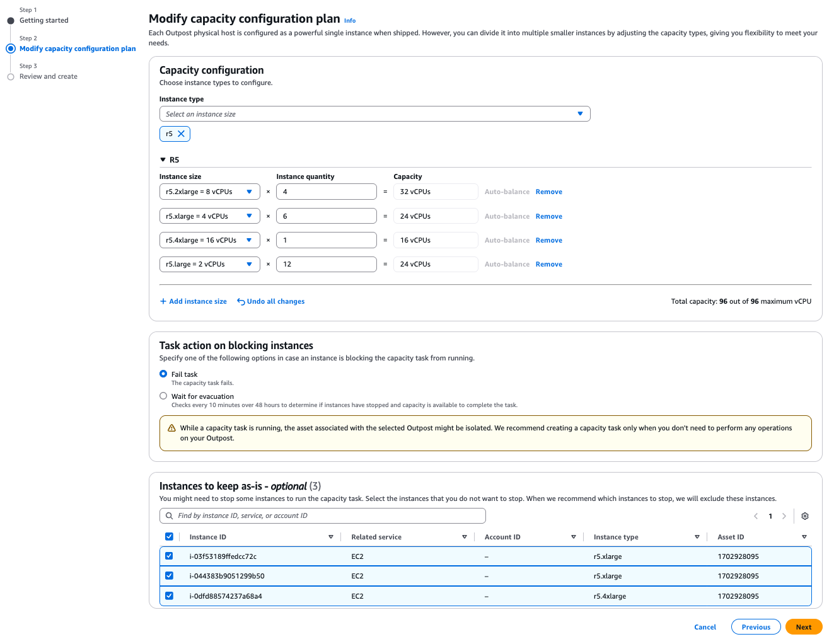Screen dimensions: 834x644
Task: Uncheck instance i-03f53189ffedcc72c
Action: 169,556
